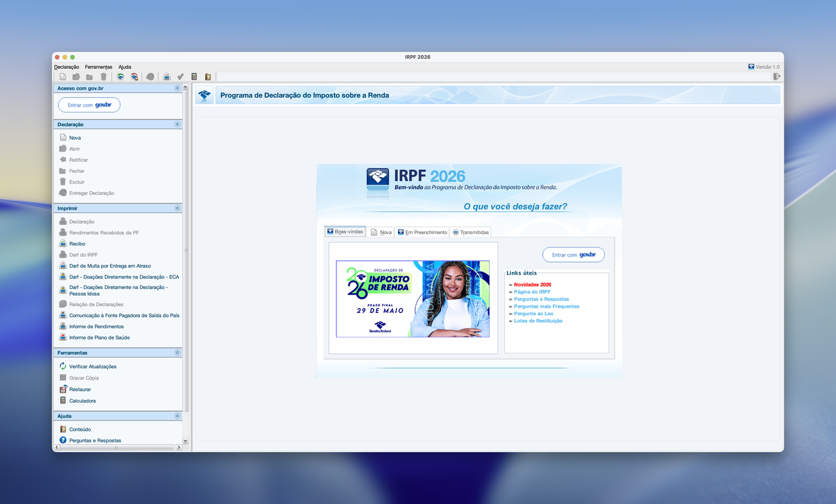This screenshot has height=504, width=836.
Task: Open the print icon in the toolbar
Action: pos(167,76)
